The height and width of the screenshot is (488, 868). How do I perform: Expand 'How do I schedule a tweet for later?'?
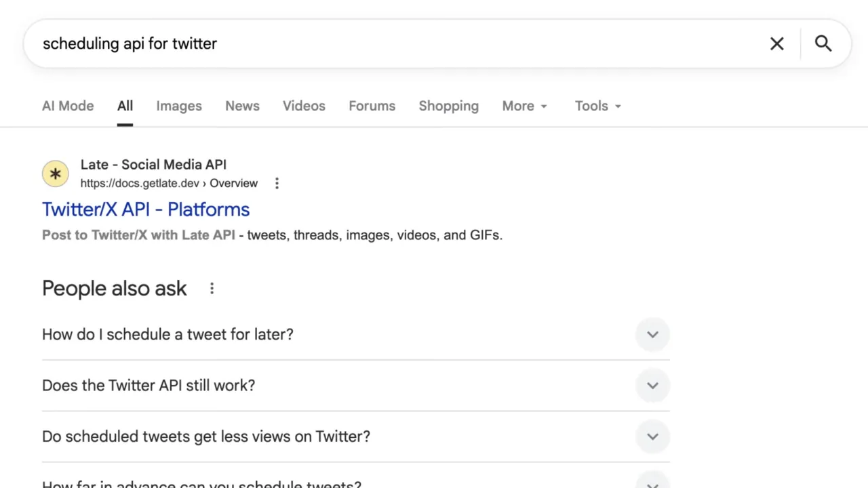[x=355, y=334]
